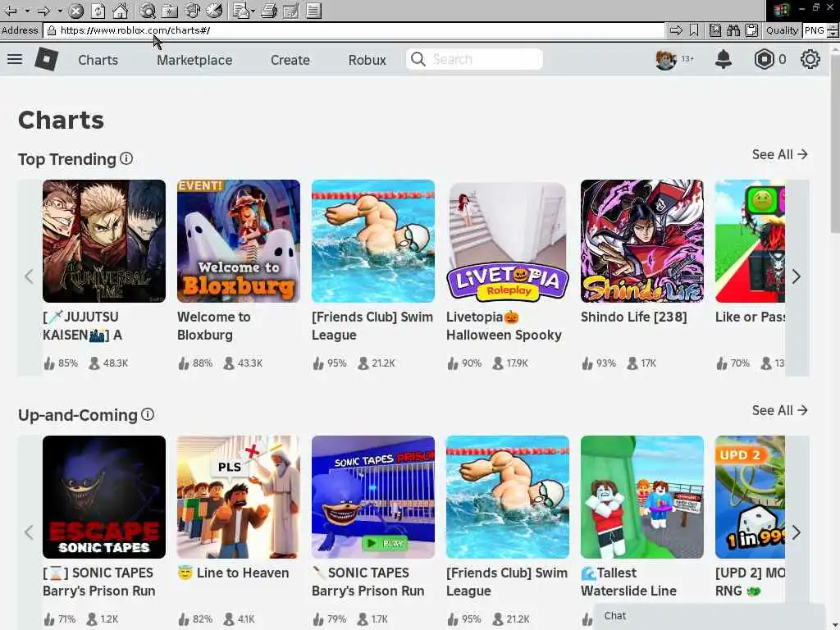Open the History clock toolbar icon
The width and height of the screenshot is (840, 630).
click(x=214, y=10)
